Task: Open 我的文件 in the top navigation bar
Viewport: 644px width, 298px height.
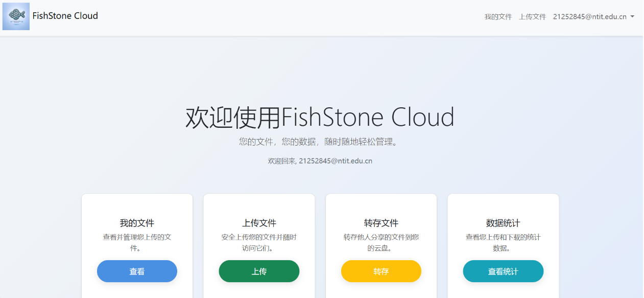Action: (498, 16)
